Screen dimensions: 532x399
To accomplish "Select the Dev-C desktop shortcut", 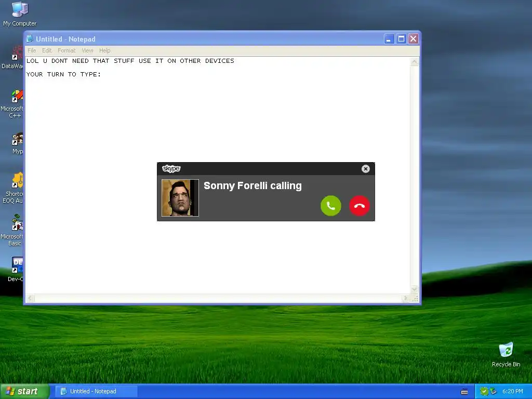I will click(x=16, y=269).
